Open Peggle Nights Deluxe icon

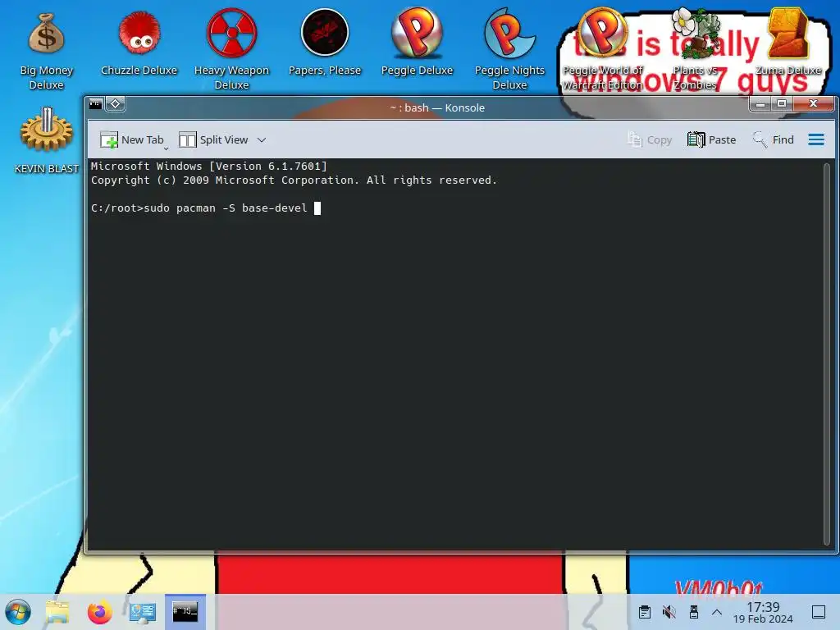tap(509, 49)
